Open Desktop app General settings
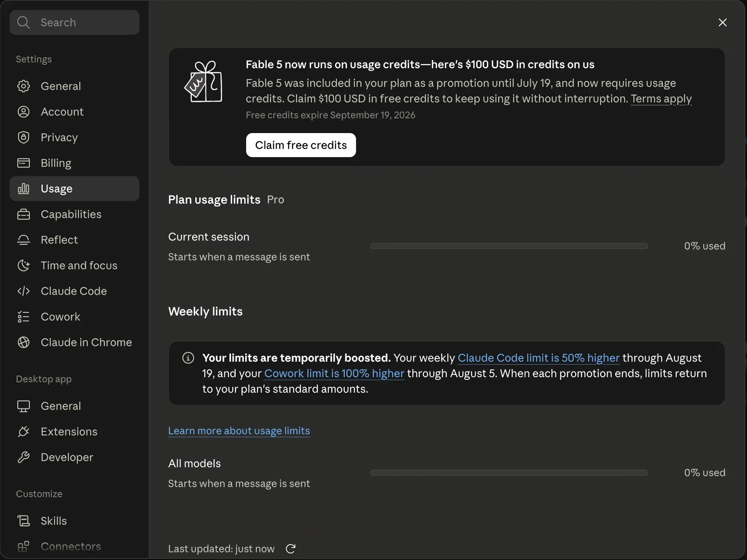This screenshot has width=747, height=560. [74, 406]
